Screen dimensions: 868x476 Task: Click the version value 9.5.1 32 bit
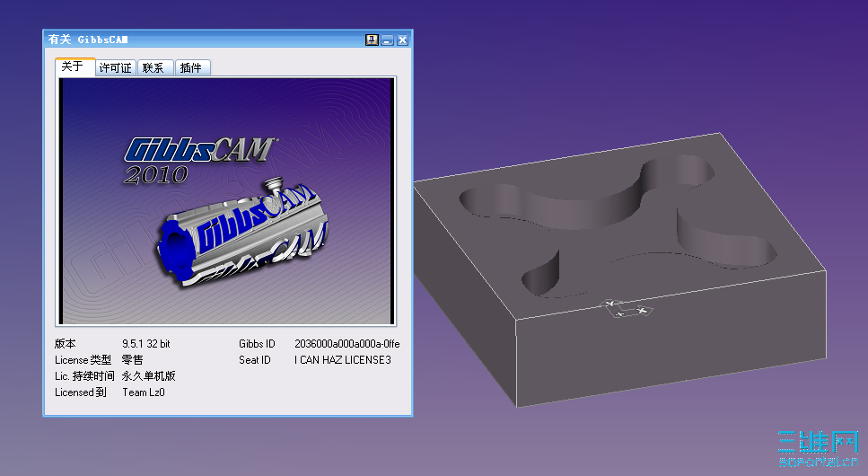pos(146,344)
